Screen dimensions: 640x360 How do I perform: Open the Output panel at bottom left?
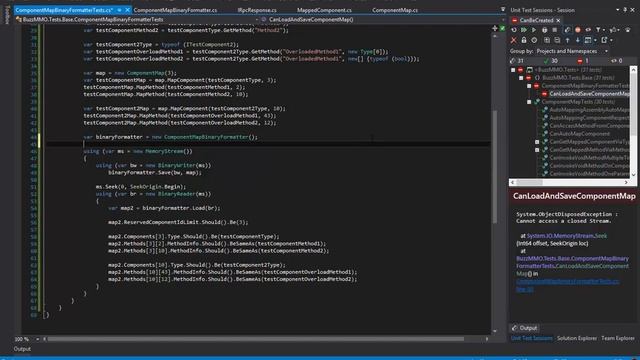point(22,349)
